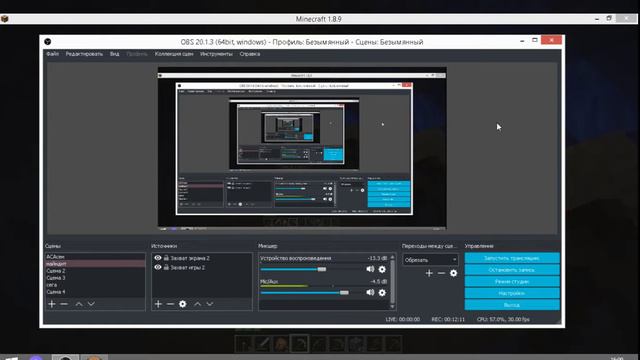Open the Коллекция сцен menu
The width and height of the screenshot is (640, 360).
174,54
